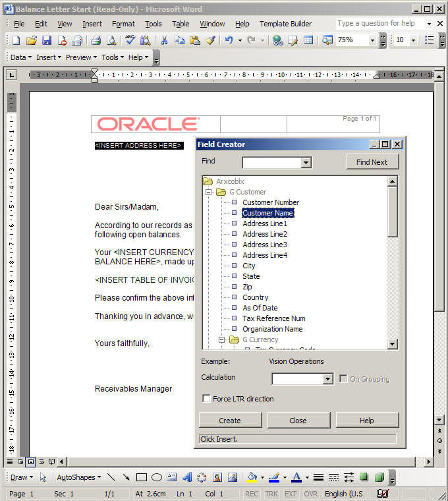Click the field tree scroll down arrow
Image resolution: width=448 pixels, height=501 pixels.
pos(393,344)
